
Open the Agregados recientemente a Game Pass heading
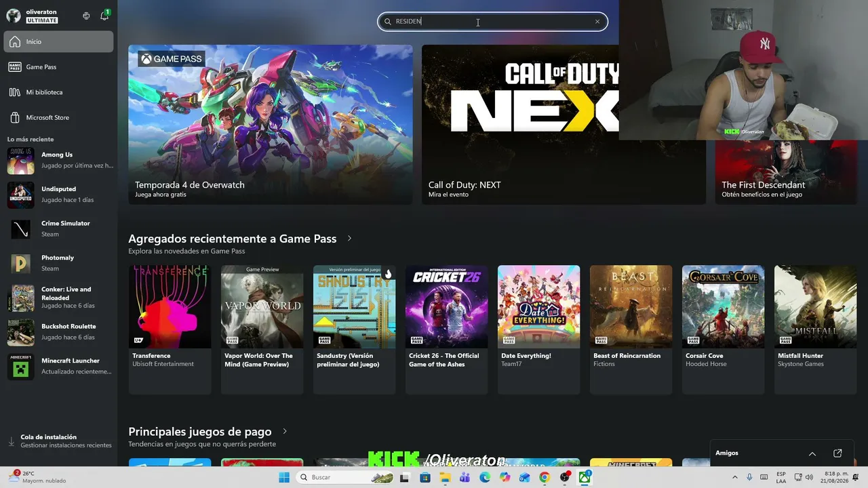point(233,239)
